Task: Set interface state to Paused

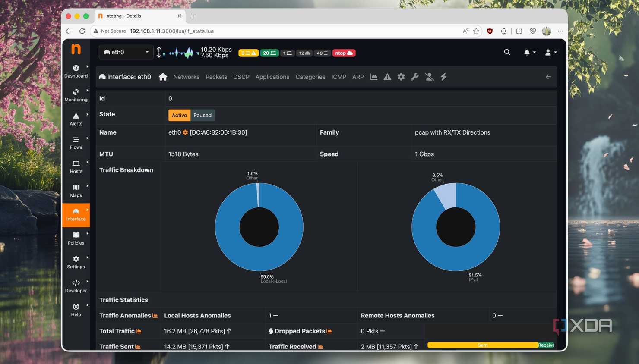Action: click(202, 115)
